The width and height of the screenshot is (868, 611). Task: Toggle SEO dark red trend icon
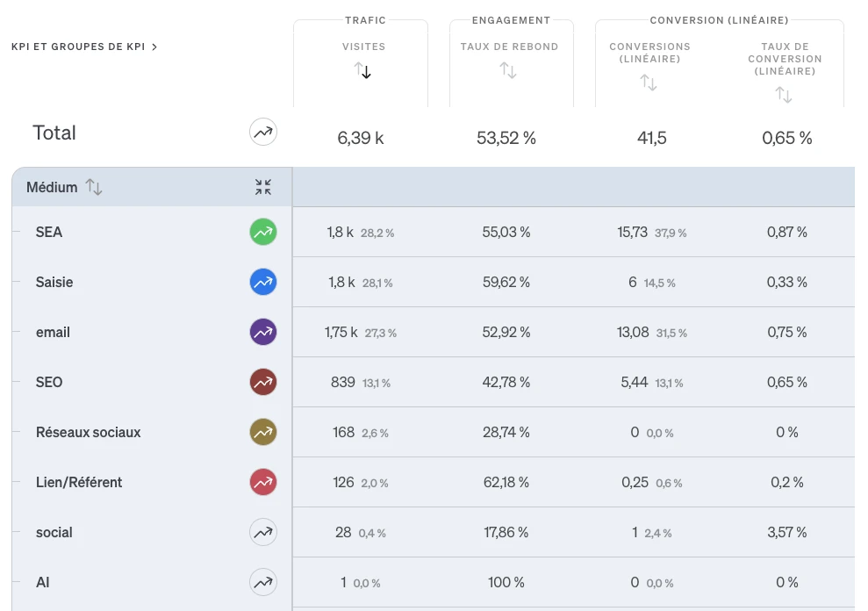[x=263, y=382]
